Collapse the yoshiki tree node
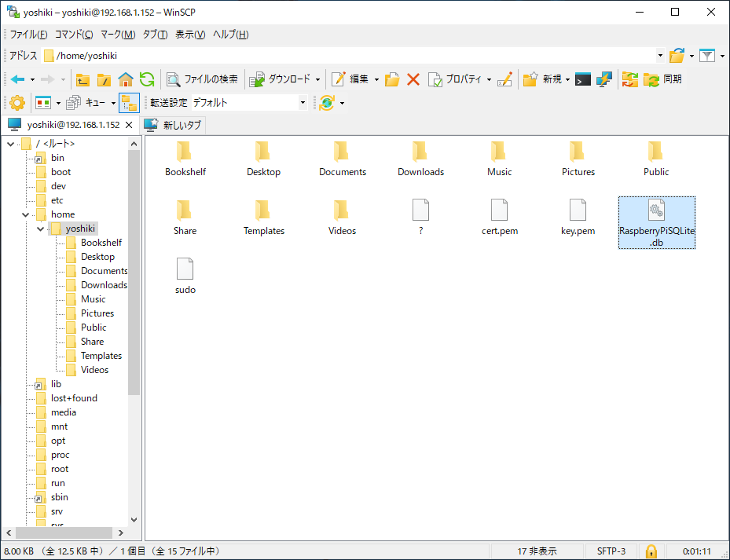This screenshot has width=730, height=560. (x=41, y=229)
